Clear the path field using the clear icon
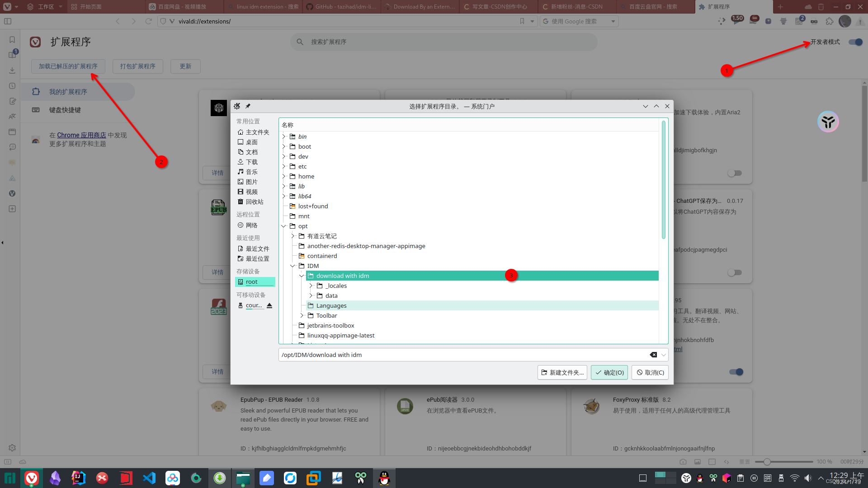Image resolution: width=868 pixels, height=488 pixels. pyautogui.click(x=653, y=355)
